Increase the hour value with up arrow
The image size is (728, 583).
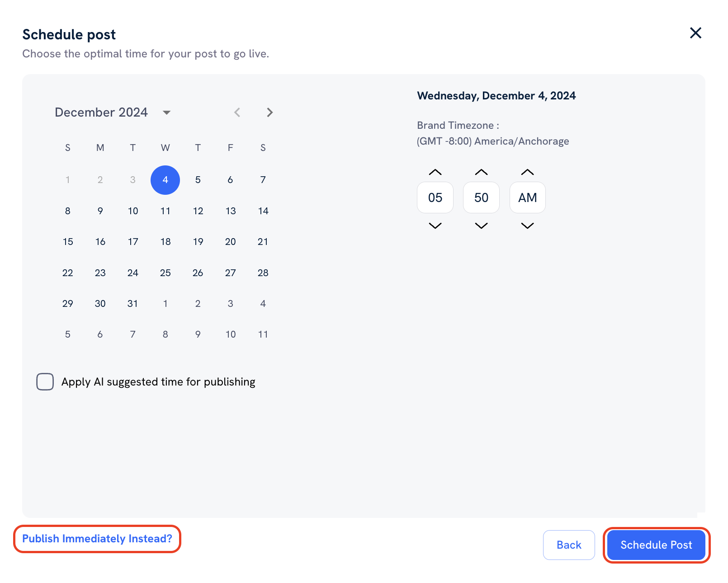(x=435, y=172)
